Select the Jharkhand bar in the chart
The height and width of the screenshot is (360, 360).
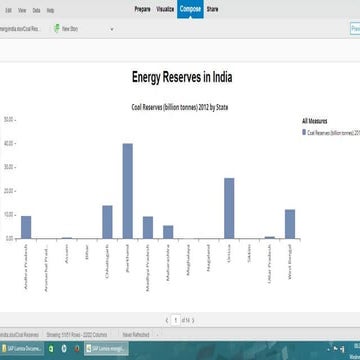click(x=128, y=191)
